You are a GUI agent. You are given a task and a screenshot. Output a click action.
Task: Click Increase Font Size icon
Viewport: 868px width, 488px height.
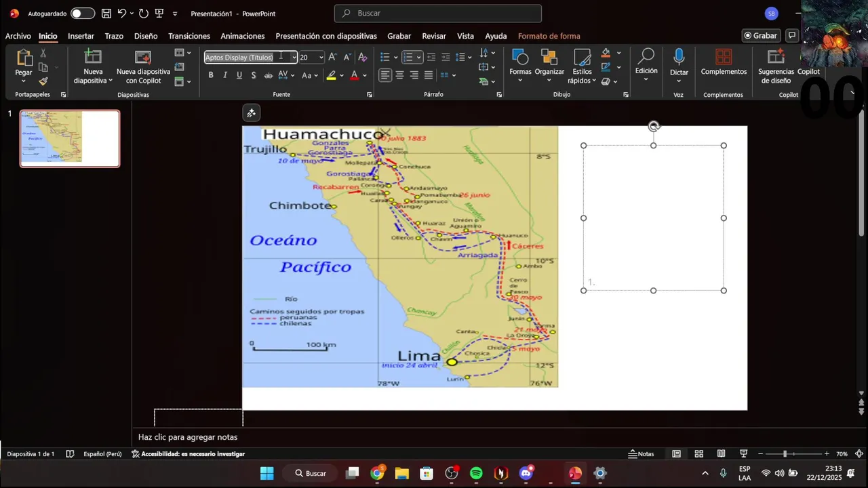coord(332,57)
